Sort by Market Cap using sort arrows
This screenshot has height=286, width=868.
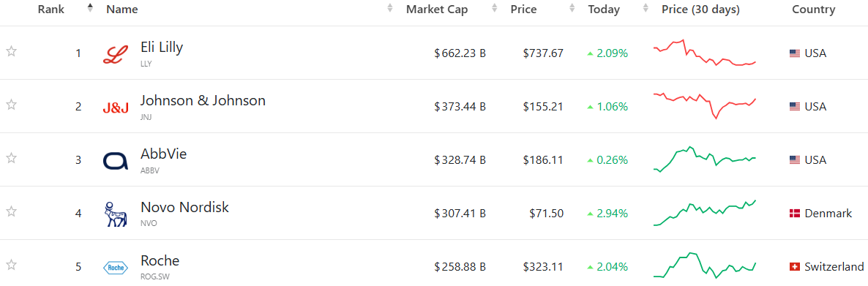[x=494, y=9]
